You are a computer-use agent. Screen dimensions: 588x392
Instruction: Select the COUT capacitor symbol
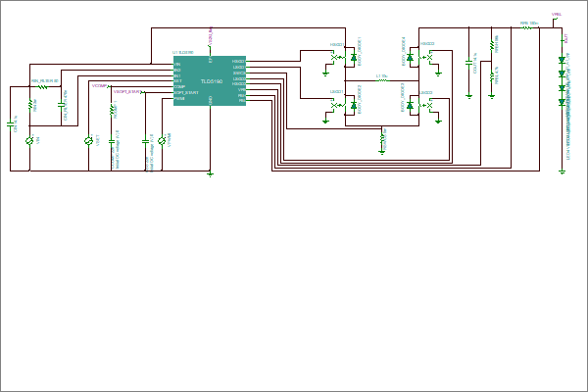468,62
